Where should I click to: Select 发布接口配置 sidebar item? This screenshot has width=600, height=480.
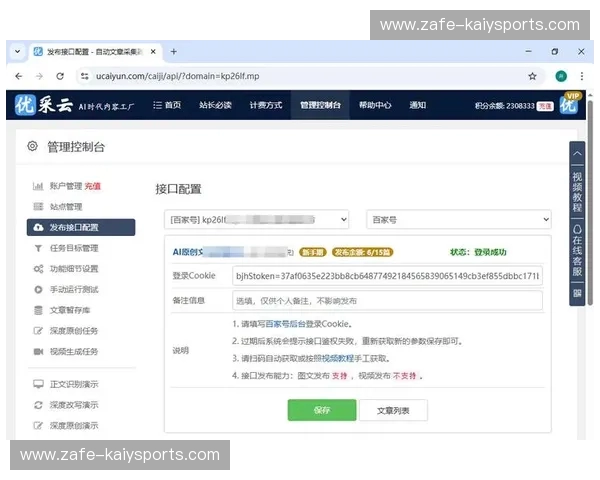pyautogui.click(x=81, y=227)
